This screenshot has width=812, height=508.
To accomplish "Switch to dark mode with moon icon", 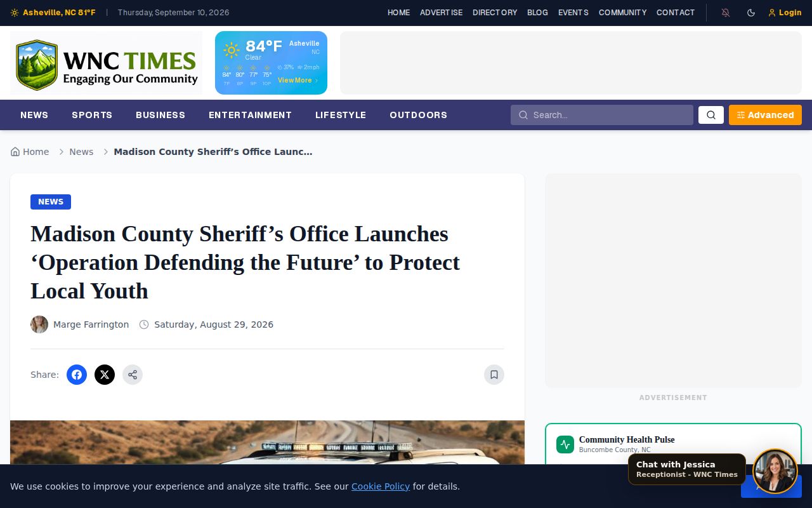I will pyautogui.click(x=751, y=13).
